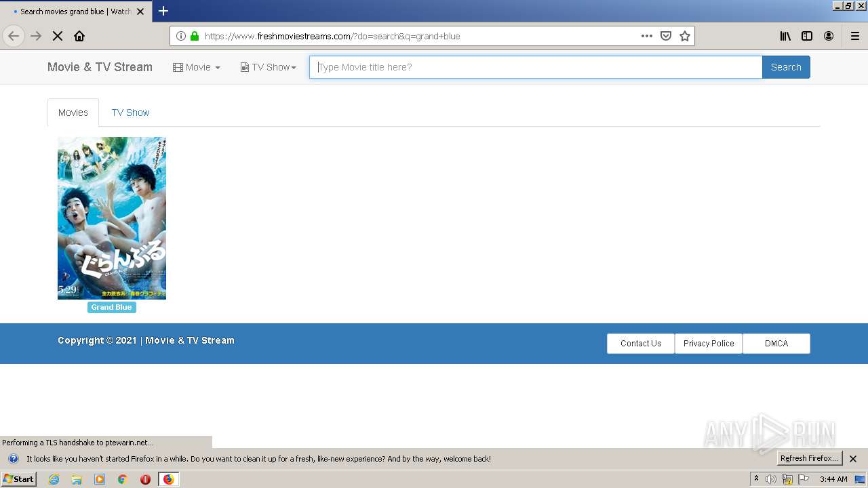The height and width of the screenshot is (488, 868).
Task: Stop loading the current page
Action: (58, 36)
